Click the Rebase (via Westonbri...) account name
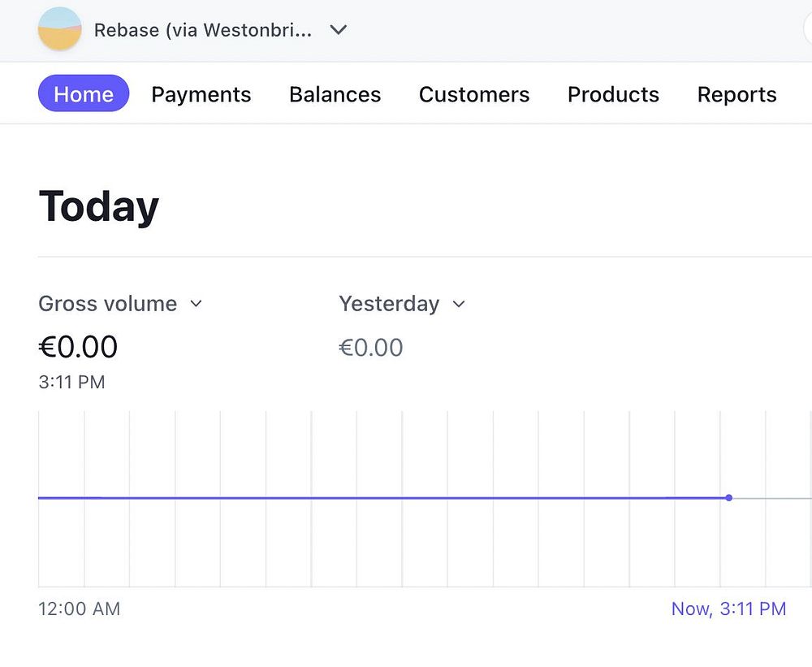The height and width of the screenshot is (667, 812). (x=202, y=30)
